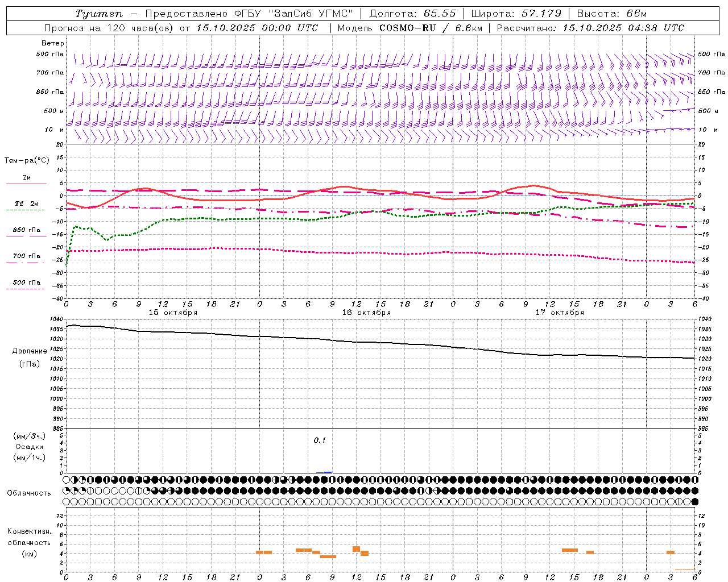Click the Прогноз на 120 часа(ов) text
The height and width of the screenshot is (582, 728).
[x=109, y=28]
